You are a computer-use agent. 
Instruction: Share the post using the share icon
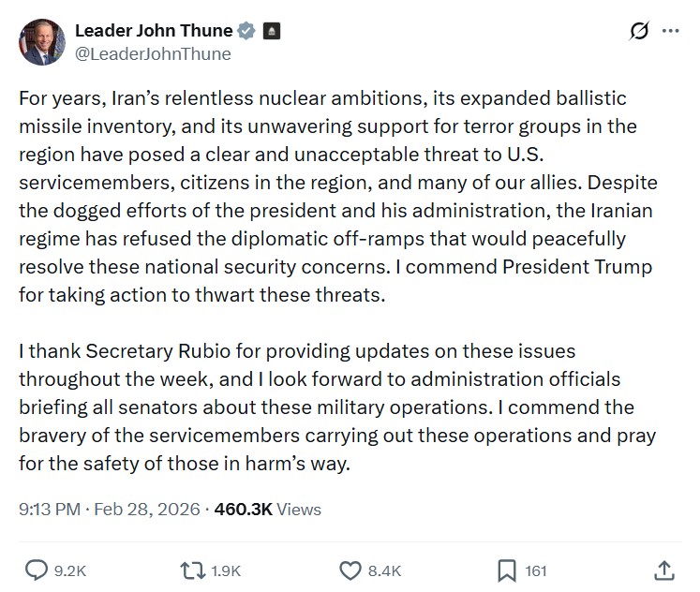[663, 570]
